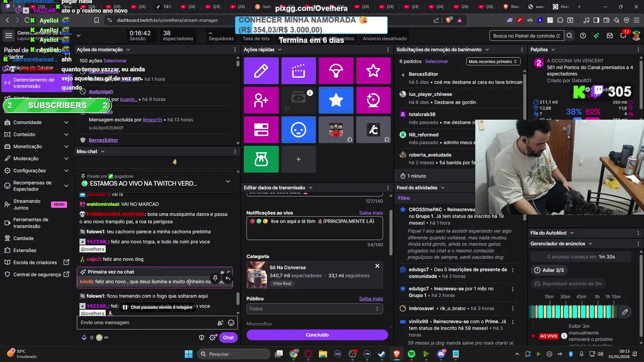Click the stylized K logo quick action tile

pyautogui.click(x=373, y=130)
